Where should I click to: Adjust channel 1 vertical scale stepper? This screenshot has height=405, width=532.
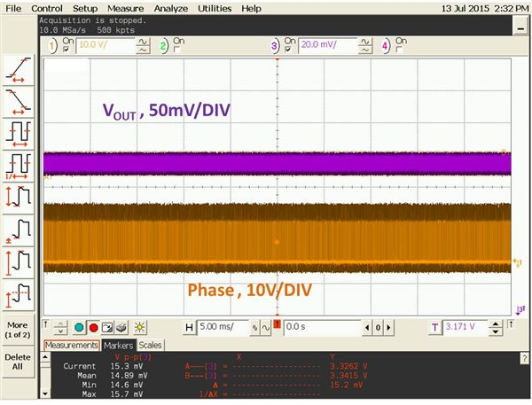tap(143, 45)
